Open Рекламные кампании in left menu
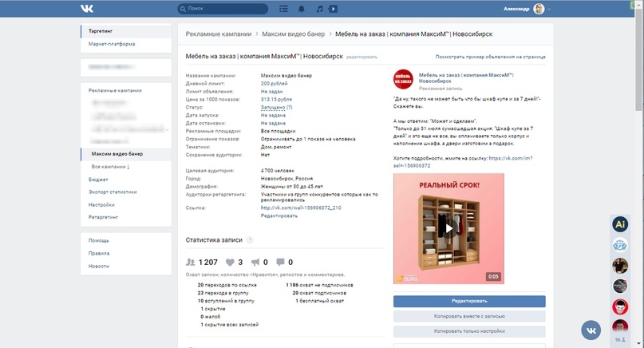This screenshot has height=348, width=644. [x=115, y=90]
